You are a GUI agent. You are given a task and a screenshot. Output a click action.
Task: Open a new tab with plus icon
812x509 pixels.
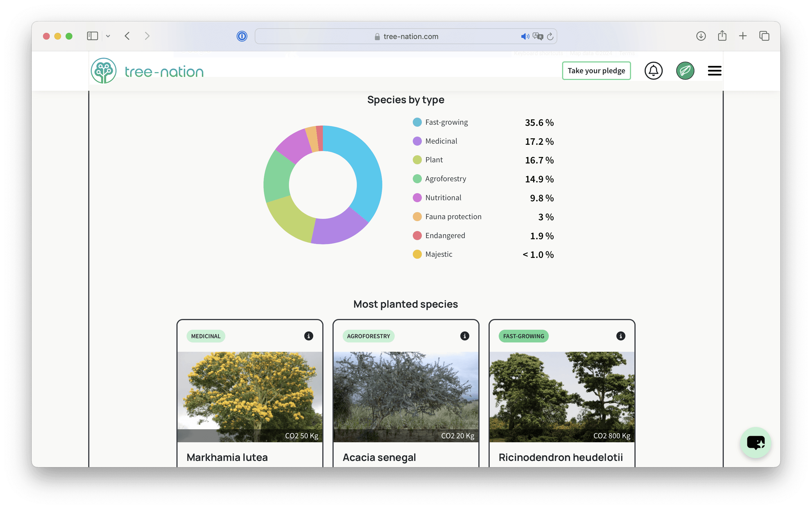(x=743, y=36)
